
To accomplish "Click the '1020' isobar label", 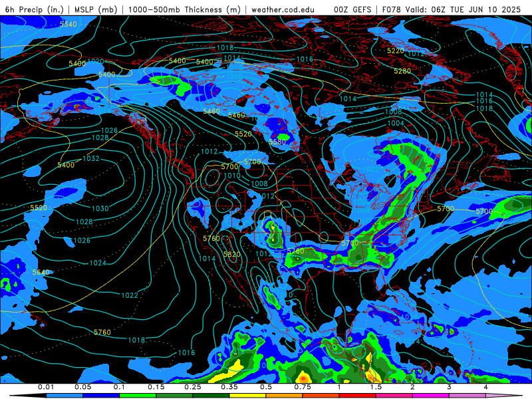I will pos(96,61).
